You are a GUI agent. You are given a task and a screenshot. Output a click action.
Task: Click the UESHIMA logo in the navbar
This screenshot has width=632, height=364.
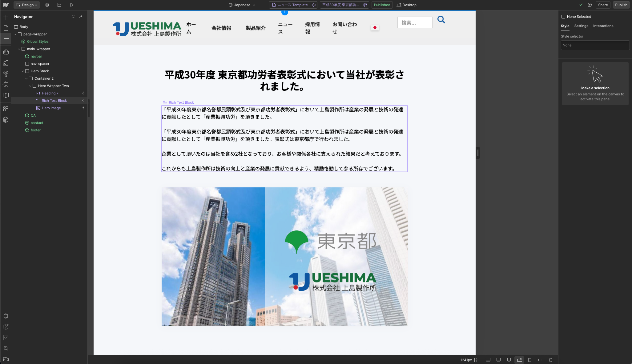click(147, 29)
